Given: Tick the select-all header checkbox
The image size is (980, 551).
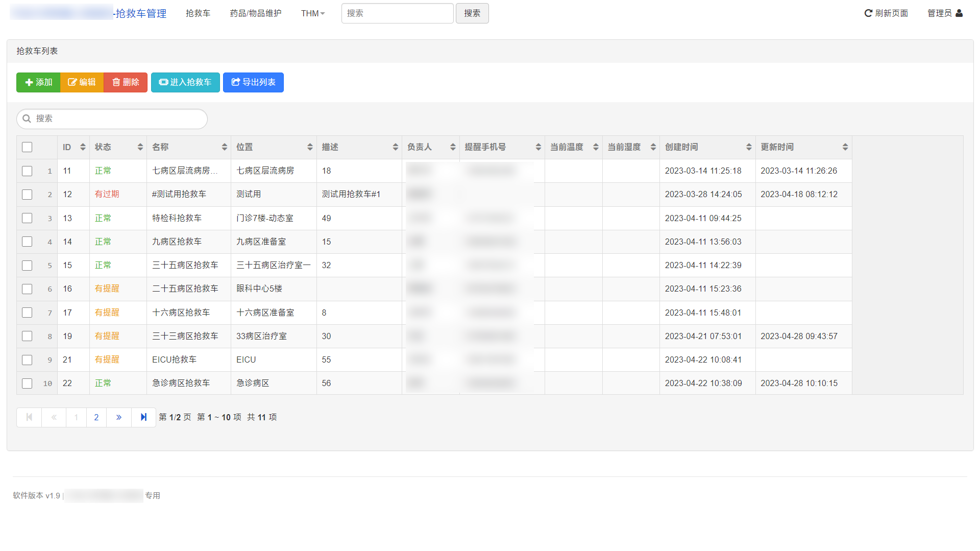Looking at the screenshot, I should click(27, 147).
